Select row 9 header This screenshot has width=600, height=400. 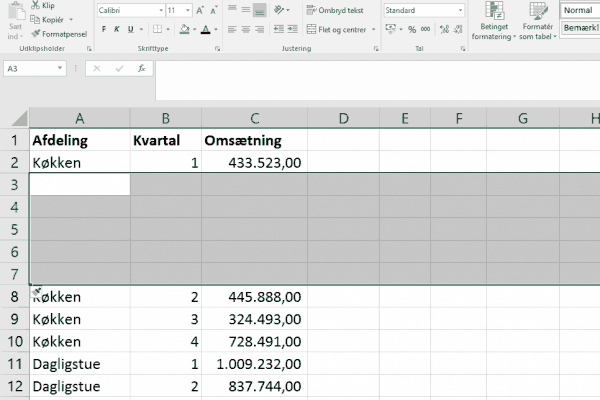(15, 319)
